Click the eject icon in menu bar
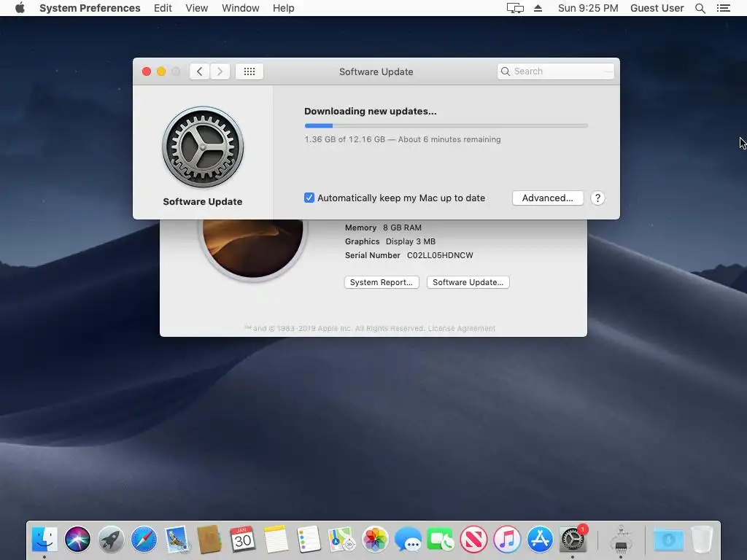 [538, 8]
